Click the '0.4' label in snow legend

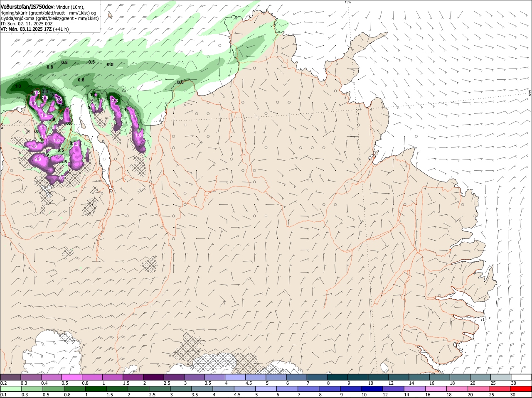pos(44,383)
